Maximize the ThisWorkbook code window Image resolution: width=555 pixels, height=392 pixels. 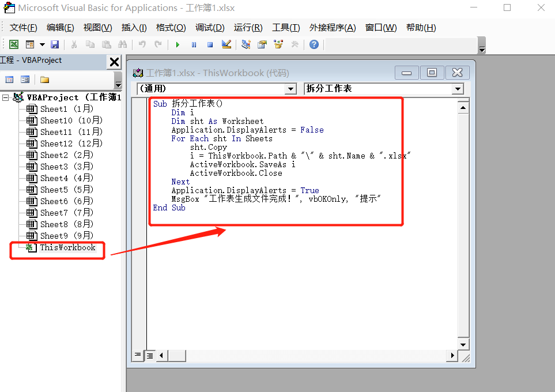point(432,73)
